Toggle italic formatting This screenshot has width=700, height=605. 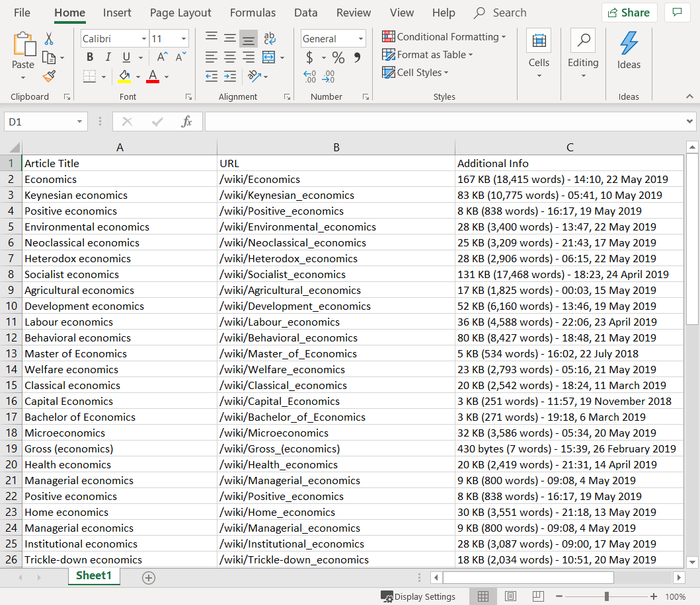(108, 57)
